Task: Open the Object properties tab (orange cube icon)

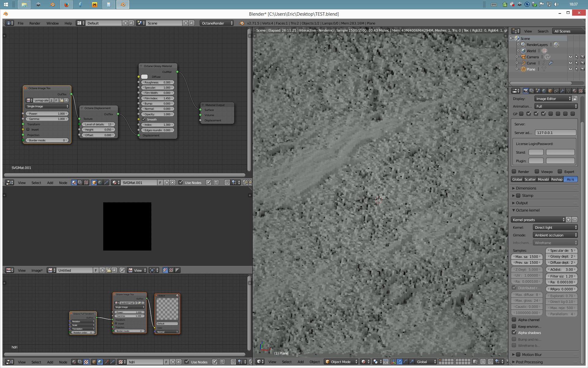Action: [x=550, y=91]
